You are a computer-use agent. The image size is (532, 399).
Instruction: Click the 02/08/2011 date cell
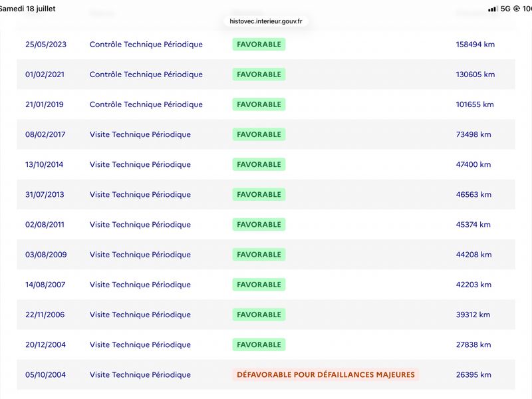coord(45,225)
